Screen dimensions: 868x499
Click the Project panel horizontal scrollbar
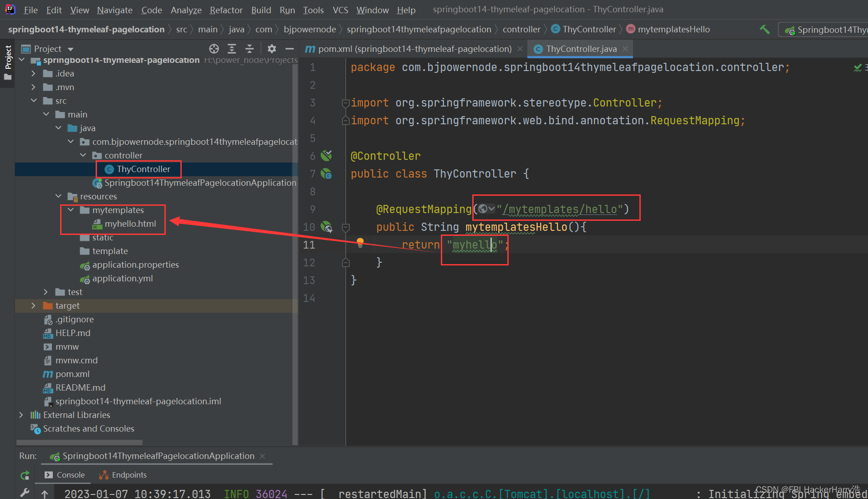click(x=80, y=443)
